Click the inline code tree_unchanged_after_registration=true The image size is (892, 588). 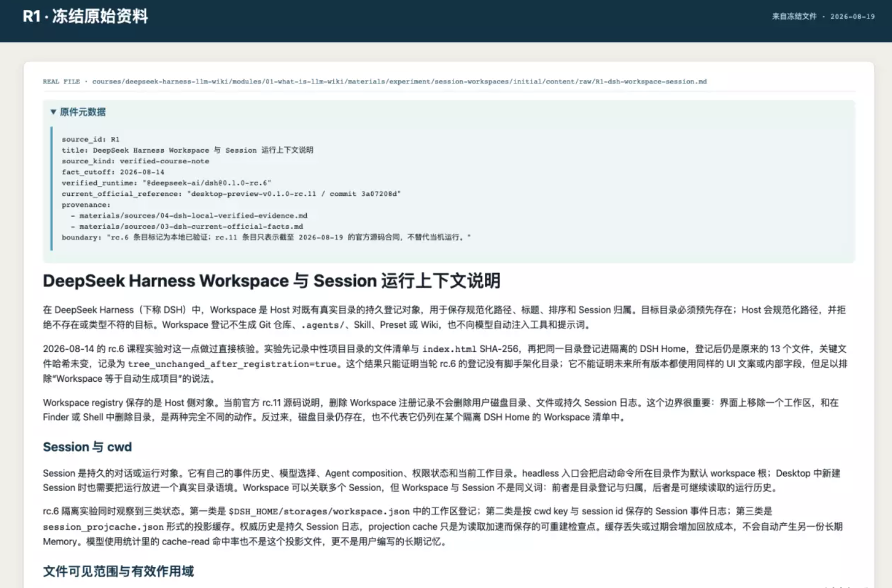tap(232, 364)
